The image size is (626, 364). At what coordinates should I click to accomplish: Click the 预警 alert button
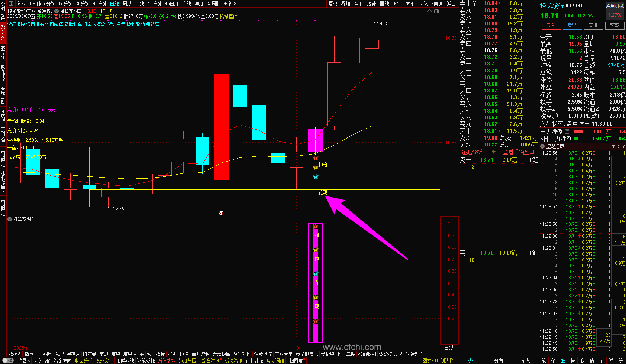click(614, 25)
